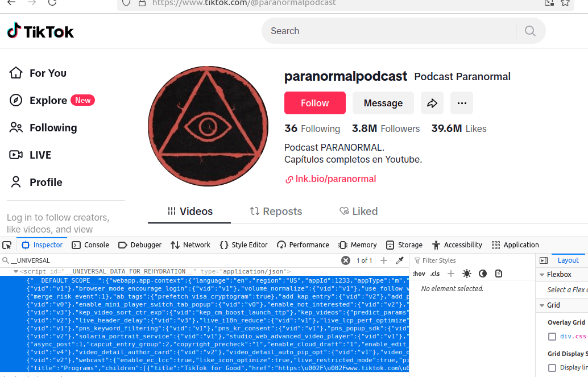588x377 pixels.
Task: Open the Console tab in DevTools
Action: [90, 245]
